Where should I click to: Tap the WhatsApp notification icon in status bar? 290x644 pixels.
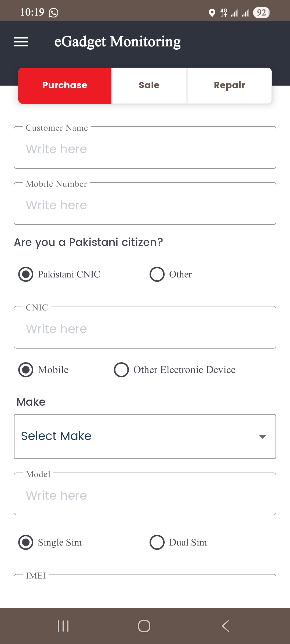53,13
